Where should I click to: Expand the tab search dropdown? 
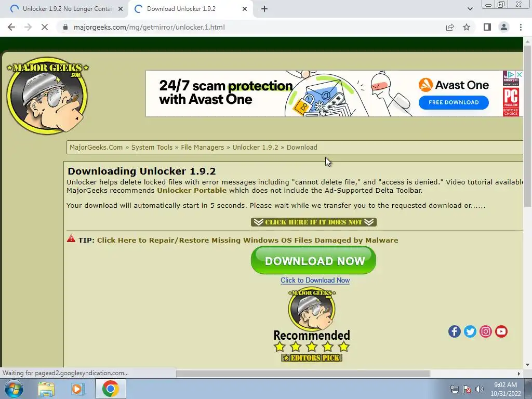click(x=470, y=9)
